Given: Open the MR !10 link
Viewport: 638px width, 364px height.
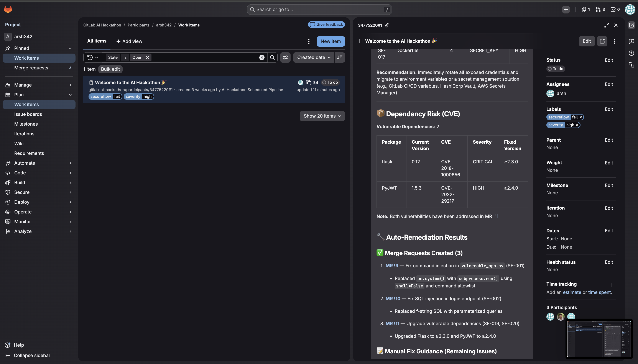Looking at the screenshot, I should tap(393, 298).
